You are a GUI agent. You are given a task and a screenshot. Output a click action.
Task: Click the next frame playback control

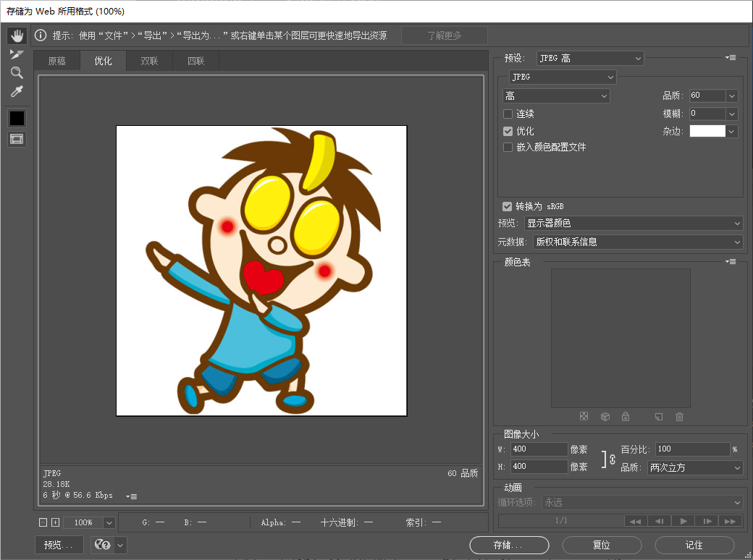point(707,520)
